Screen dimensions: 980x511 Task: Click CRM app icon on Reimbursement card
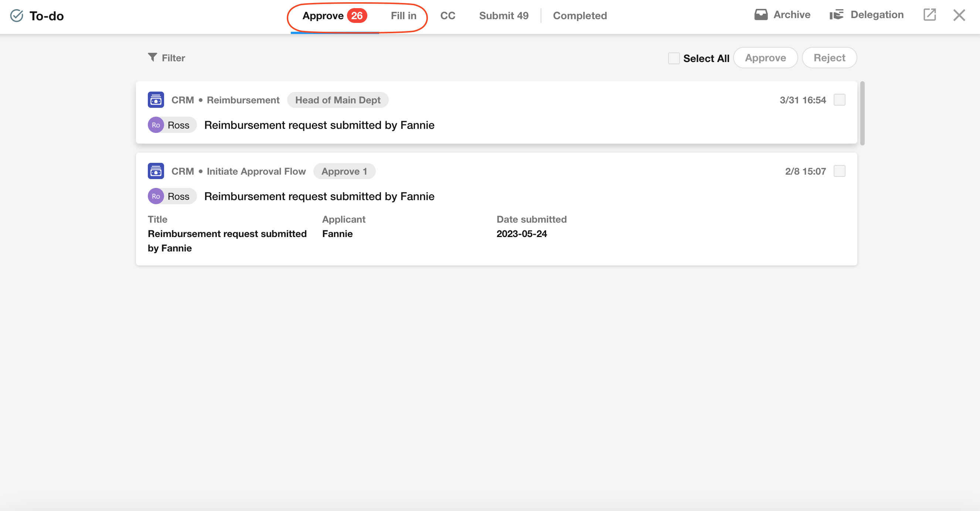click(156, 100)
